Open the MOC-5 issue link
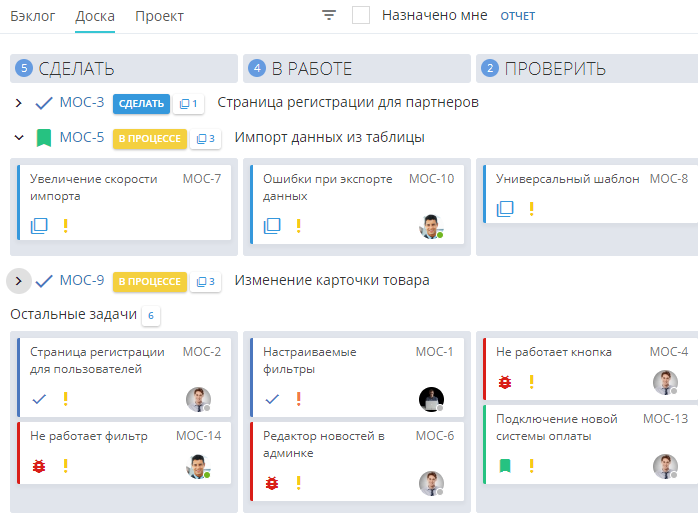Viewport: 698px width, 513px height. 82,137
